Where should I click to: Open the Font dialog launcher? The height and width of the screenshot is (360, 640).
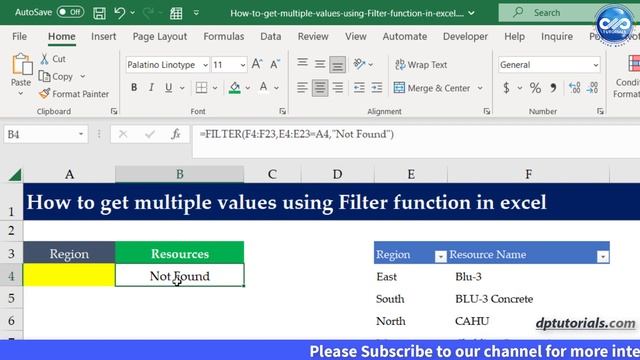[x=282, y=111]
